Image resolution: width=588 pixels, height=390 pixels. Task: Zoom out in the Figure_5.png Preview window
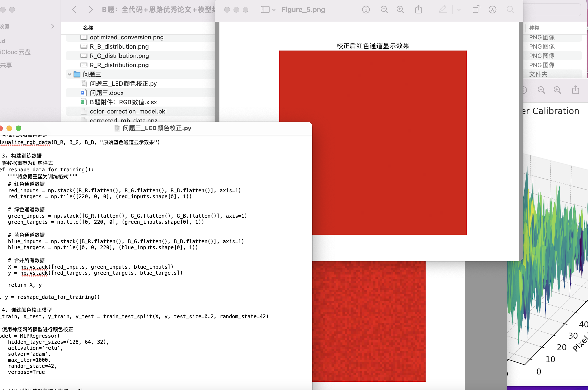(x=384, y=10)
